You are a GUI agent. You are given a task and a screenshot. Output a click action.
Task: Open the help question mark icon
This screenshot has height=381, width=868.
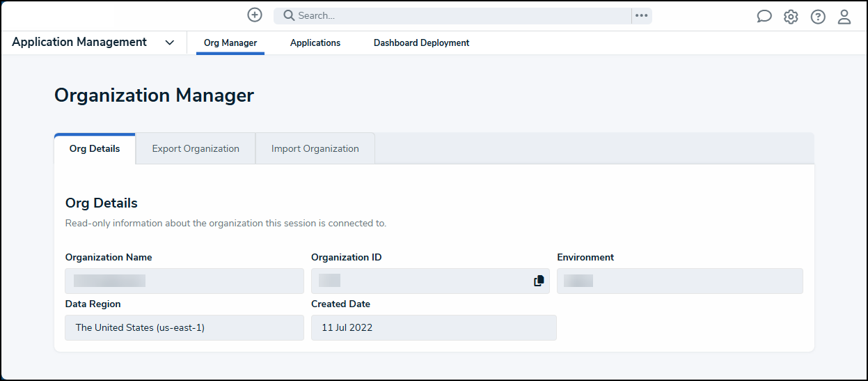tap(818, 17)
